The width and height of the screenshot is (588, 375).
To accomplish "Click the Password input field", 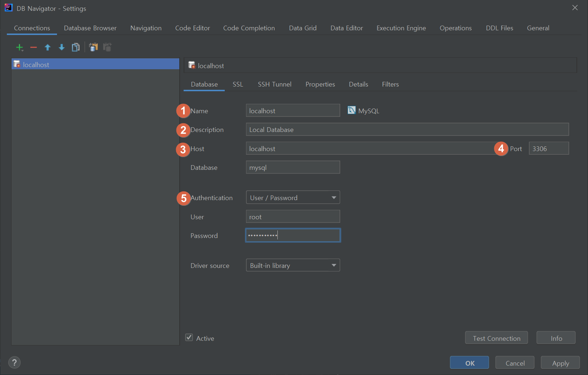I will coord(293,235).
